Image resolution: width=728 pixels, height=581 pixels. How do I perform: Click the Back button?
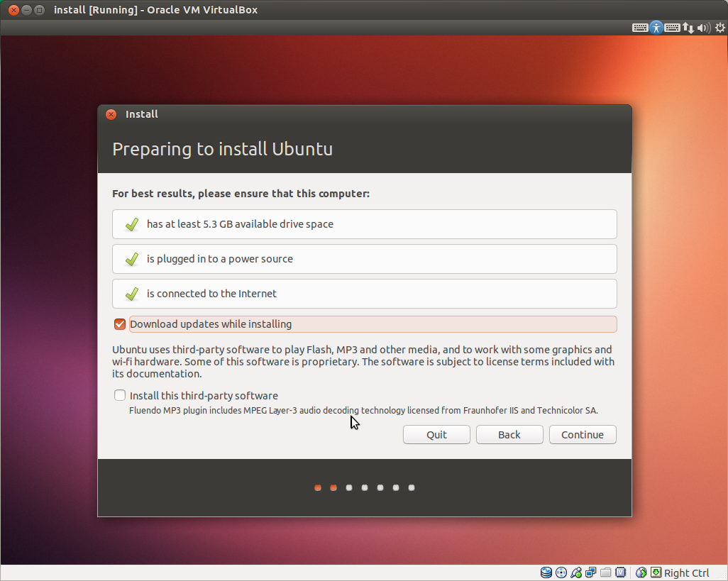pyautogui.click(x=509, y=434)
